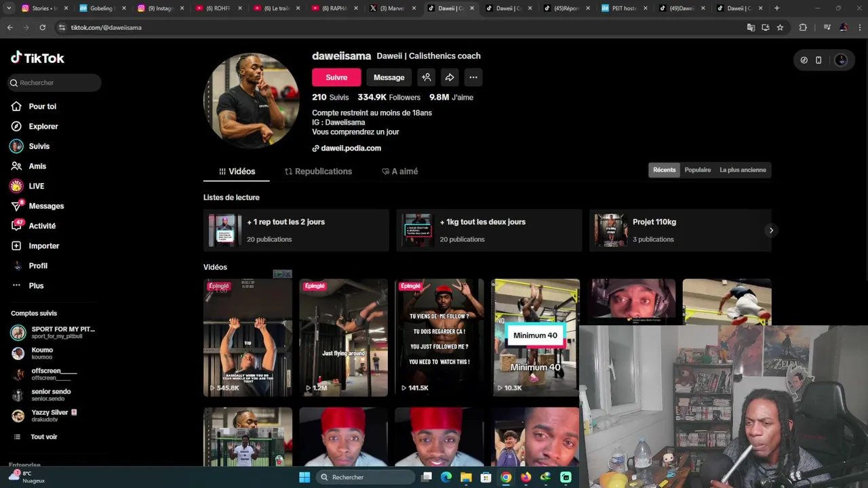The height and width of the screenshot is (488, 868).
Task: Go to Suivis in the sidebar
Action: click(39, 146)
